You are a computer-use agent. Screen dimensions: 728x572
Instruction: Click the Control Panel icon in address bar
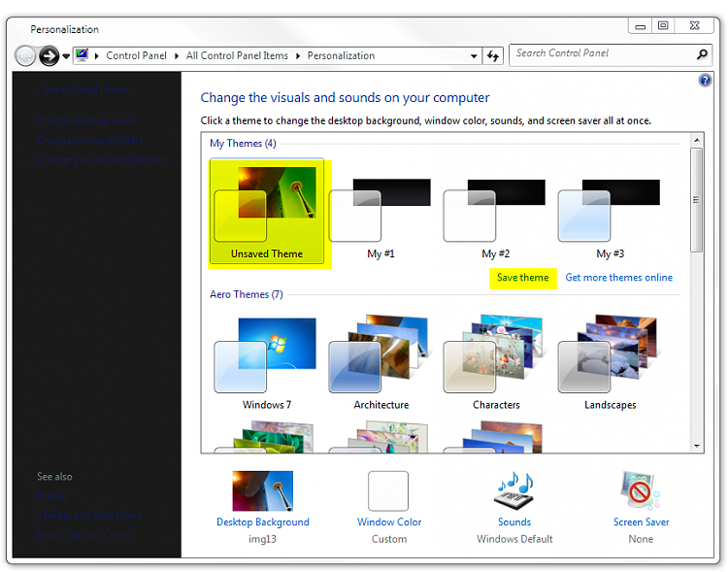coord(83,55)
